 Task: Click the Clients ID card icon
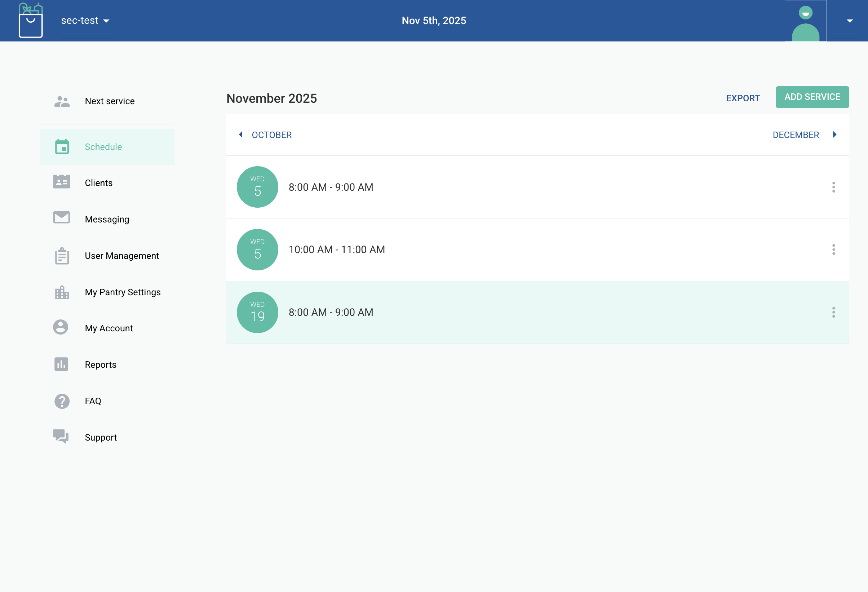62,181
